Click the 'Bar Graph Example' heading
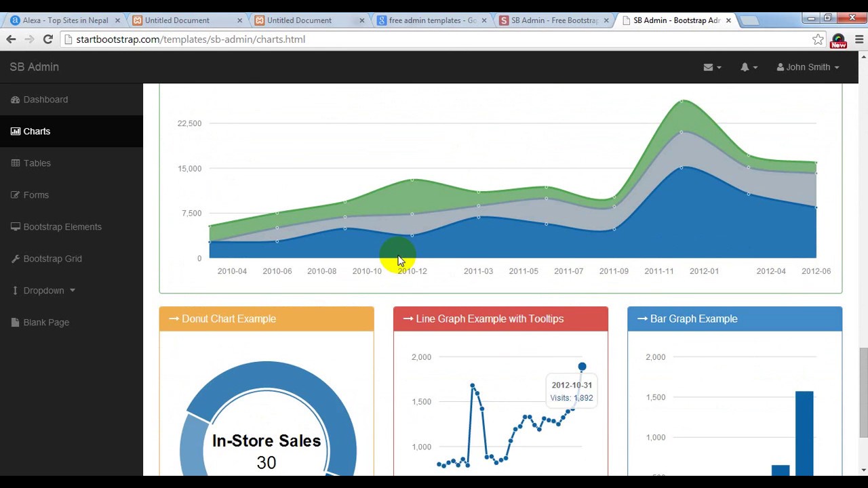 [694, 319]
